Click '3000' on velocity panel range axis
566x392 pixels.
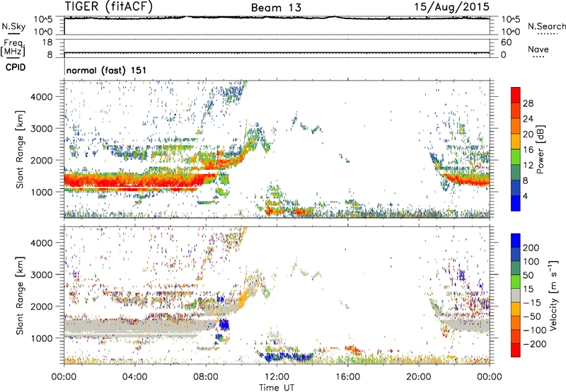(x=41, y=275)
